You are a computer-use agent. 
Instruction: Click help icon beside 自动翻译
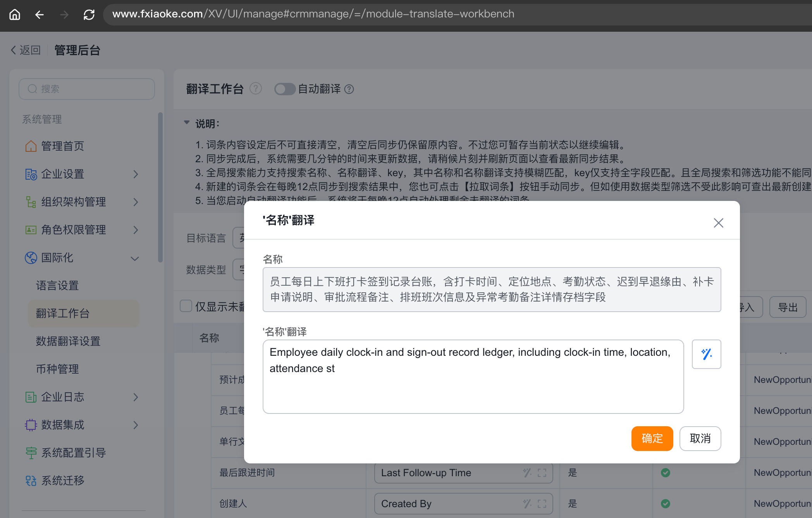point(349,89)
